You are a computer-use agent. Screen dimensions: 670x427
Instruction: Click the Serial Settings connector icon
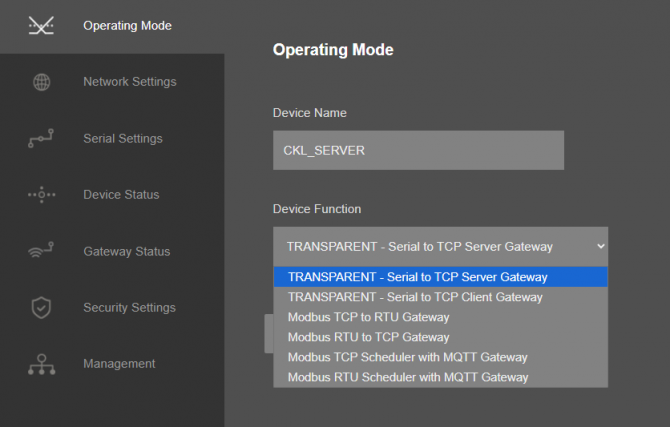coord(41,138)
